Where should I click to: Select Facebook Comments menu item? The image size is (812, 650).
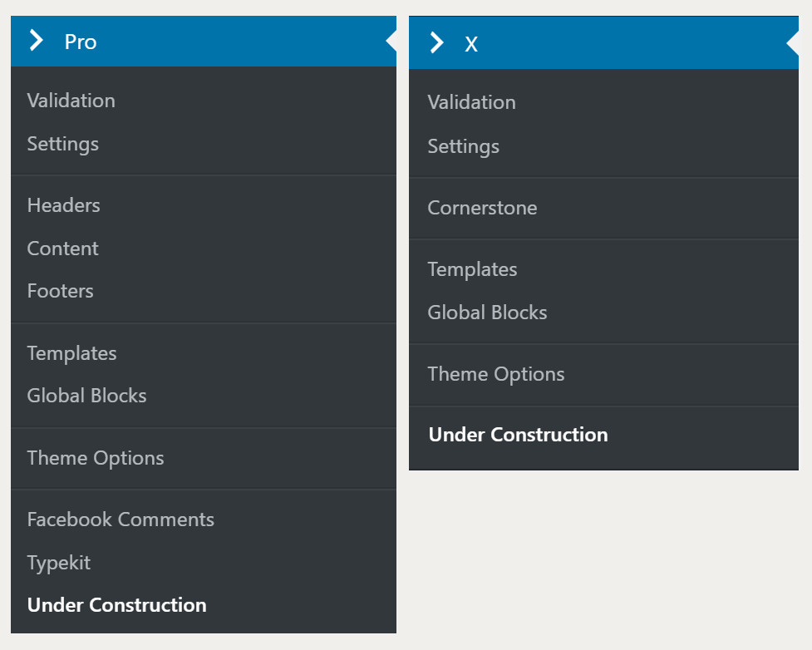[121, 520]
